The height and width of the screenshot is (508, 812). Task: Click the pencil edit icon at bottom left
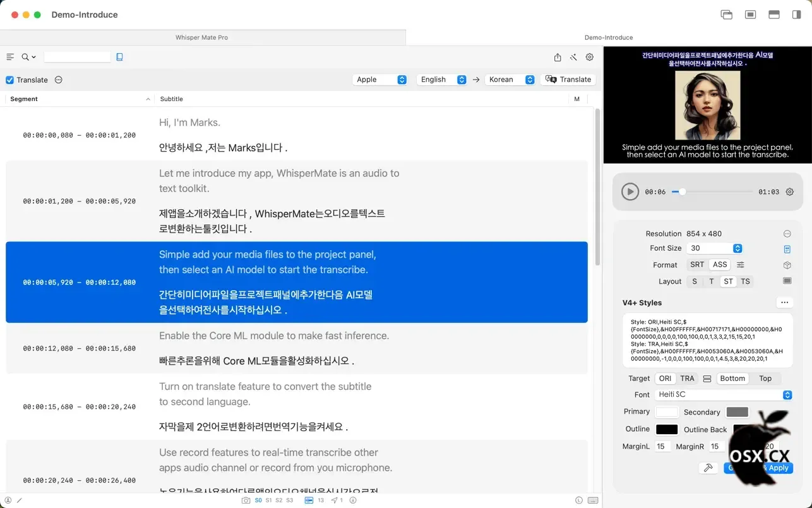point(20,500)
